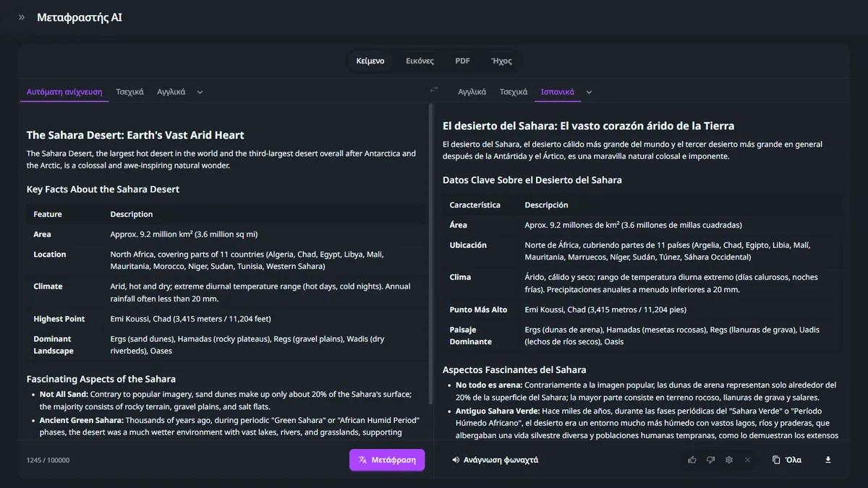Select Αυτόματη ανίχνευση source language
Image resolution: width=868 pixels, height=488 pixels.
(64, 92)
